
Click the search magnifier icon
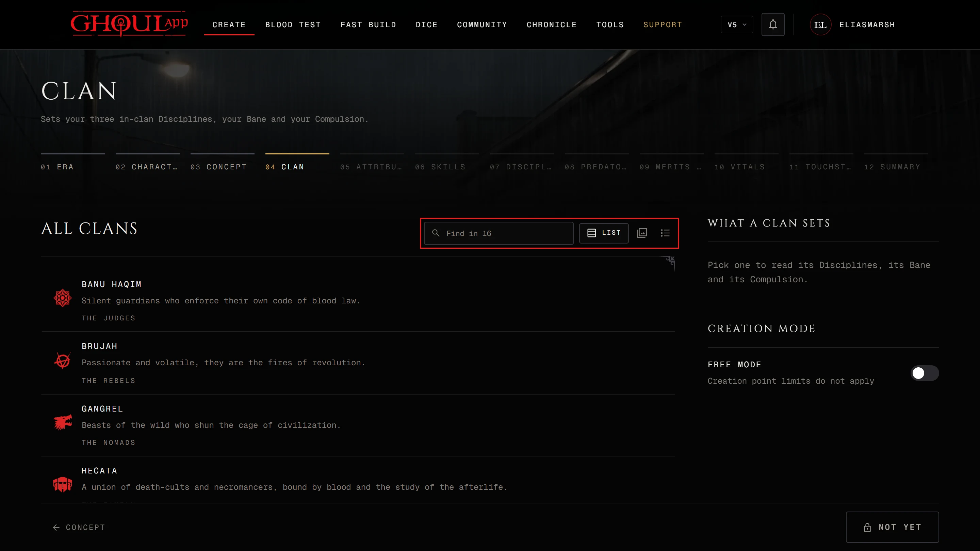(436, 233)
